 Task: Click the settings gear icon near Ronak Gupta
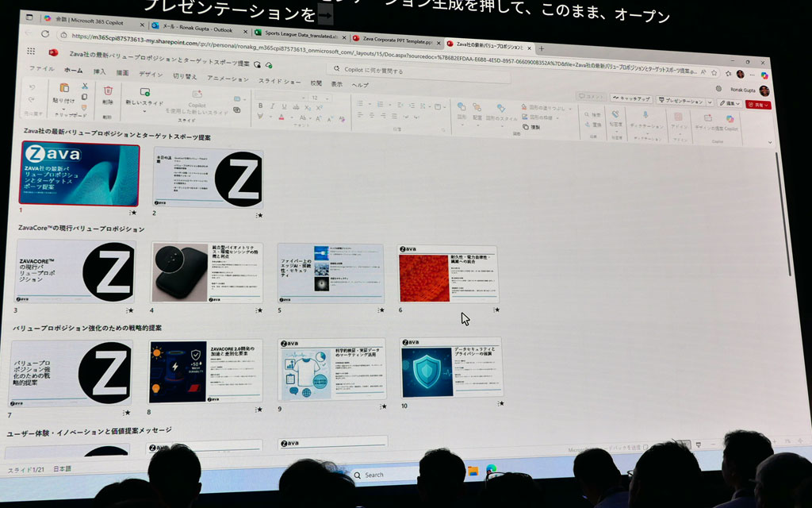[718, 89]
